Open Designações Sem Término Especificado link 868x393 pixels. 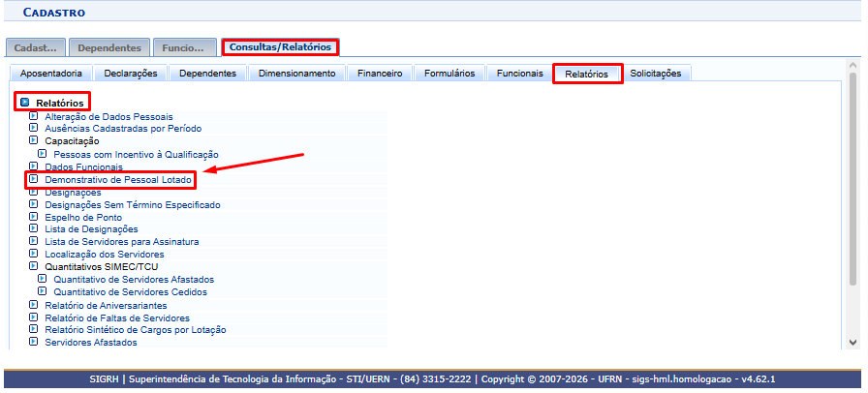point(133,205)
